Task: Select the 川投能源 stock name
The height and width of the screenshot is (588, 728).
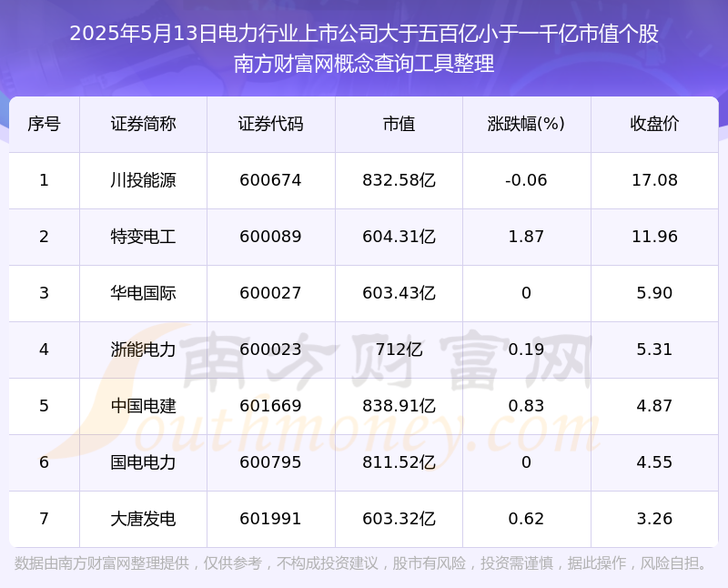Action: [x=143, y=180]
